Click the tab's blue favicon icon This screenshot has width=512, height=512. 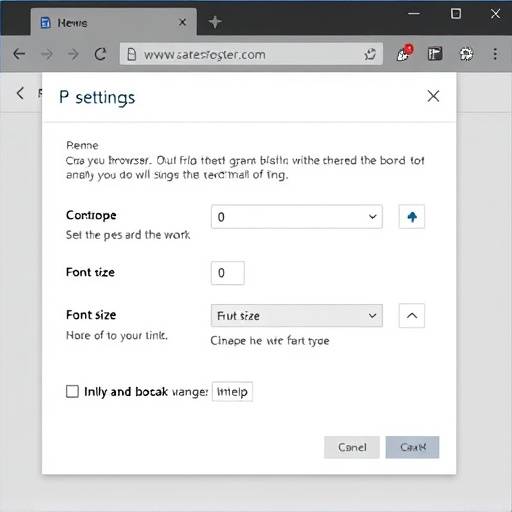(45, 23)
